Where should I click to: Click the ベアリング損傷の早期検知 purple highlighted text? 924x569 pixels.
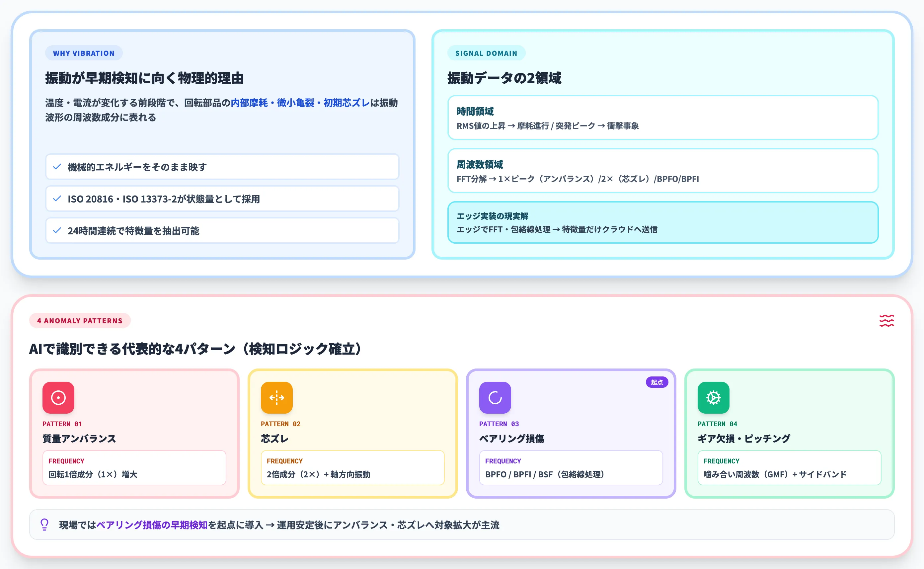tap(152, 525)
